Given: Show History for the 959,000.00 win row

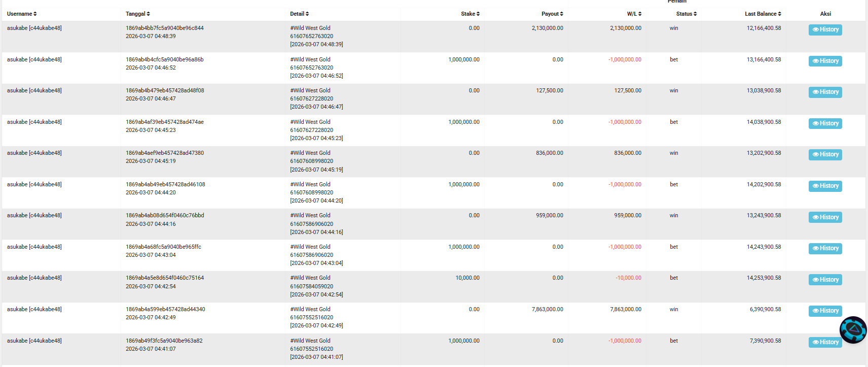Looking at the screenshot, I should [x=825, y=218].
